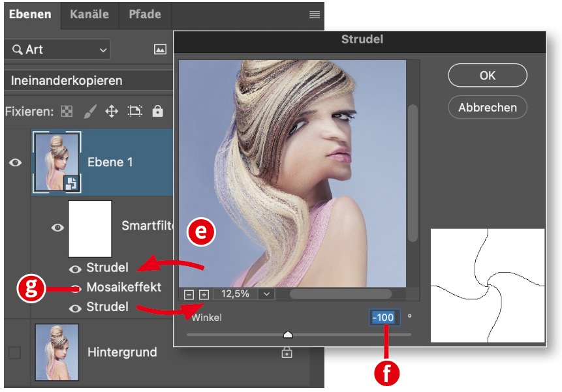Hide the Ebene 1 layer
The height and width of the screenshot is (392, 562).
[15, 162]
